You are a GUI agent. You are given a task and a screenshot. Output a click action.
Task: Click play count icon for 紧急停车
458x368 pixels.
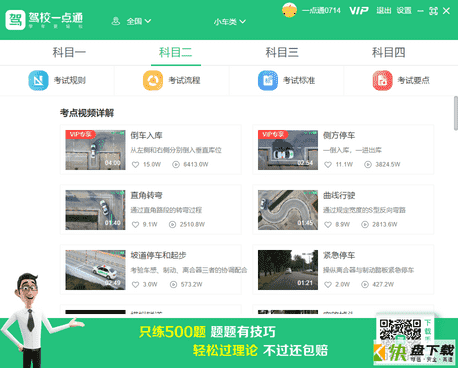click(365, 284)
